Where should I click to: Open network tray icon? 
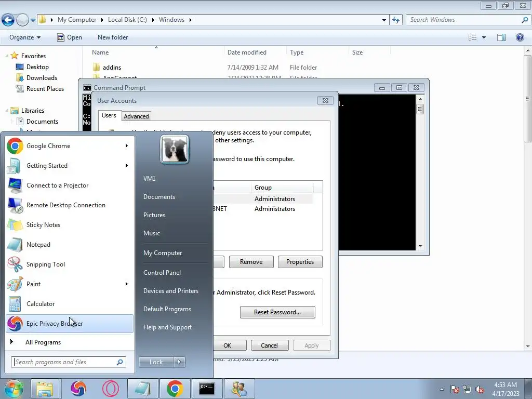click(x=467, y=389)
